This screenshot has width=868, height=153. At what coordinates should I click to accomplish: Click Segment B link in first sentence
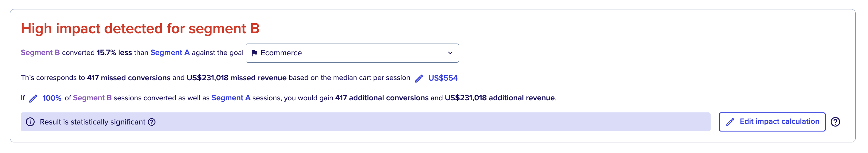(x=41, y=53)
